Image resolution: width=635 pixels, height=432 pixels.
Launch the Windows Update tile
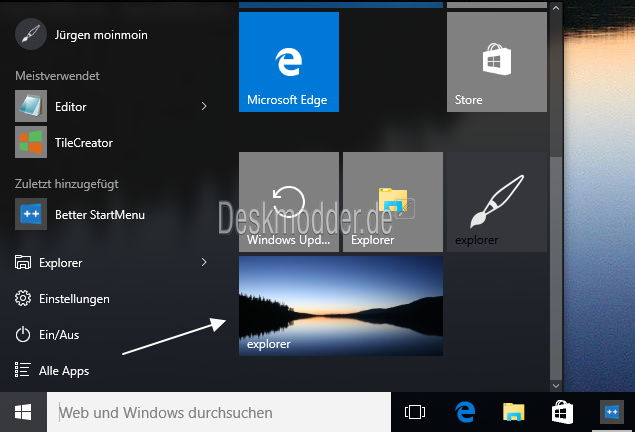(x=289, y=202)
